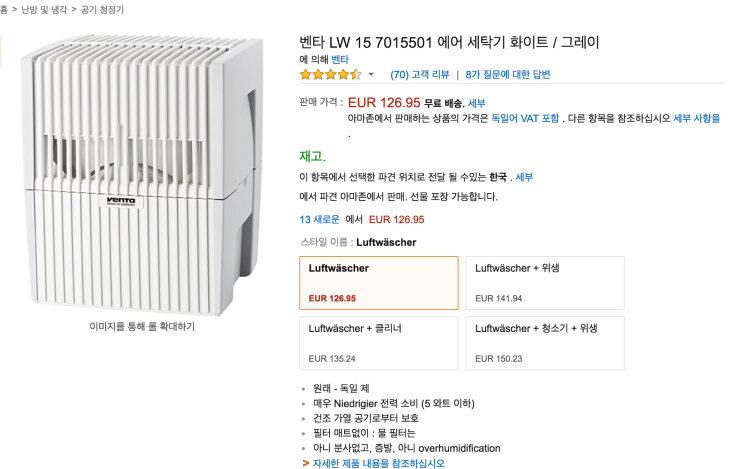The width and height of the screenshot is (743, 469).
Task: Click 세부 link after 한국
Action: click(x=524, y=177)
